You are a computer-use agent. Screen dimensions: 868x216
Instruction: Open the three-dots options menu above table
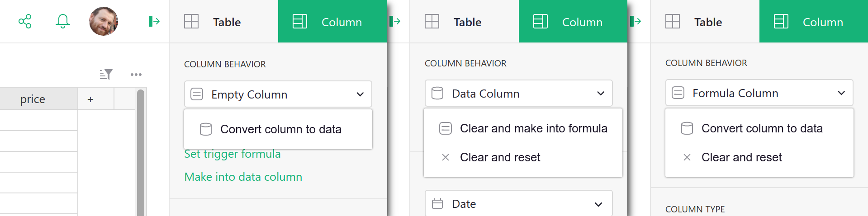pyautogui.click(x=136, y=75)
